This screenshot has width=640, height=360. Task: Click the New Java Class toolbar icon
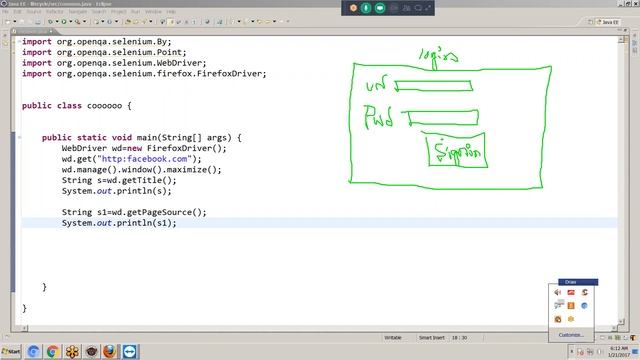point(109,22)
